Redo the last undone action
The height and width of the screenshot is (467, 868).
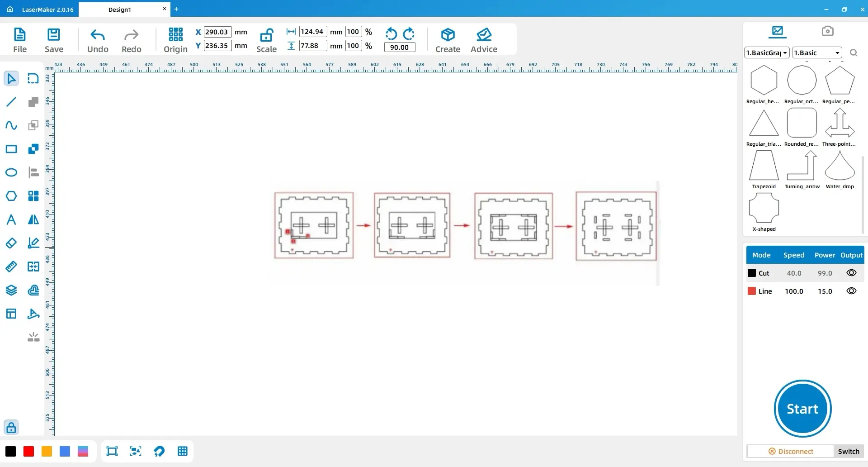click(x=132, y=40)
